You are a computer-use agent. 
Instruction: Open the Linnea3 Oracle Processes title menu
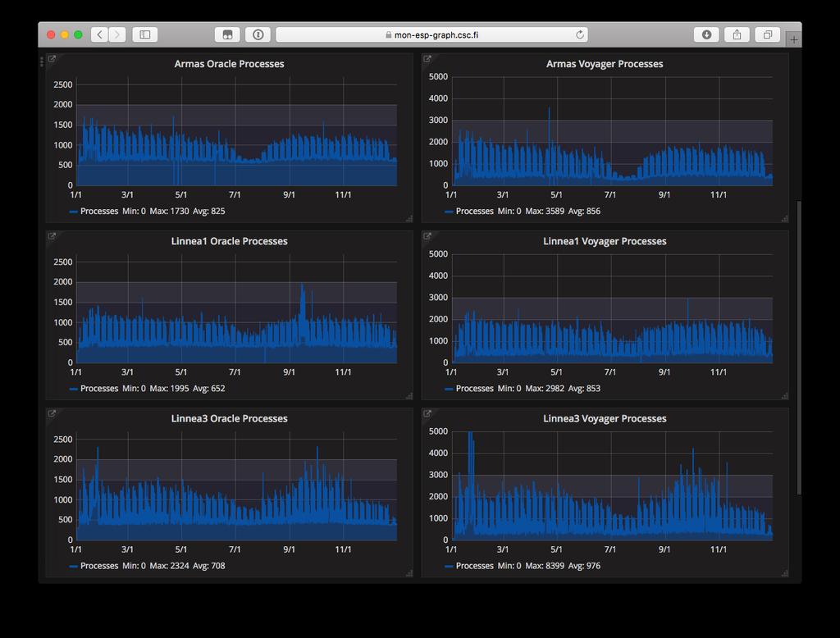[x=230, y=418]
